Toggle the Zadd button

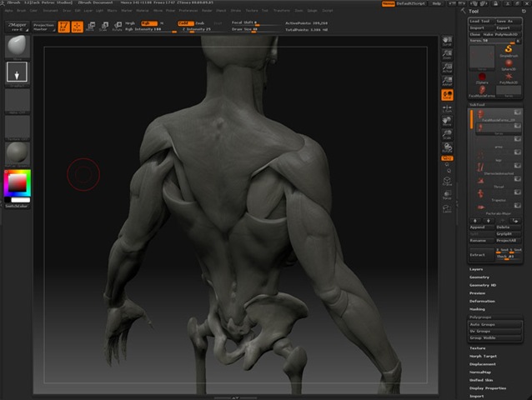186,23
